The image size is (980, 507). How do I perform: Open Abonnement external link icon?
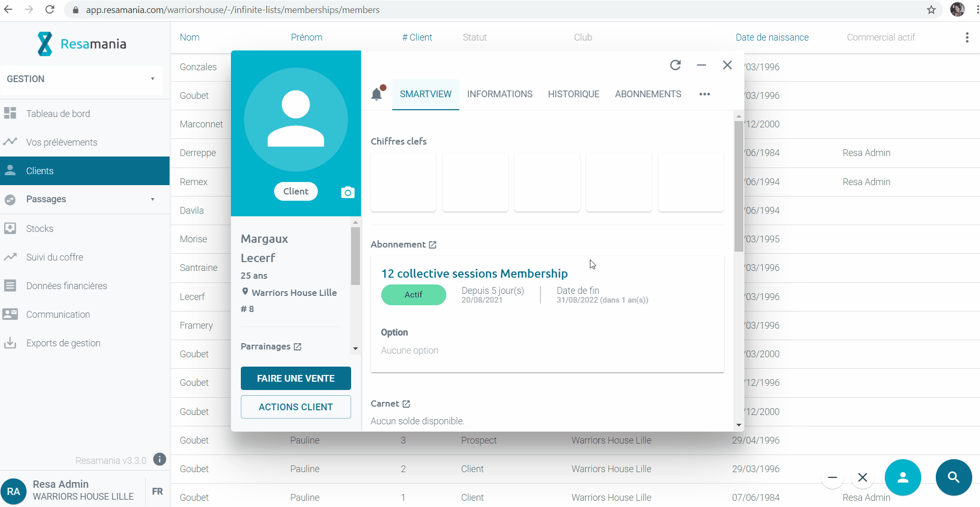(432, 245)
